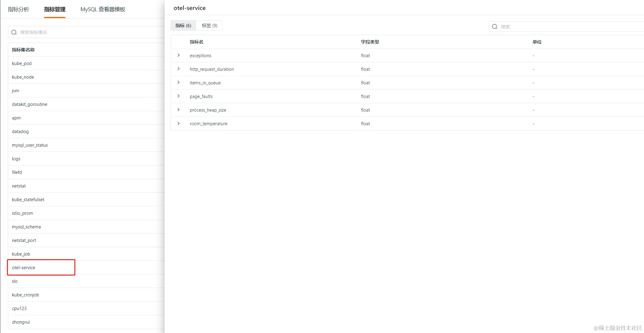The width and height of the screenshot is (644, 333).
Task: Click the process_heap_size metric name
Action: point(208,110)
